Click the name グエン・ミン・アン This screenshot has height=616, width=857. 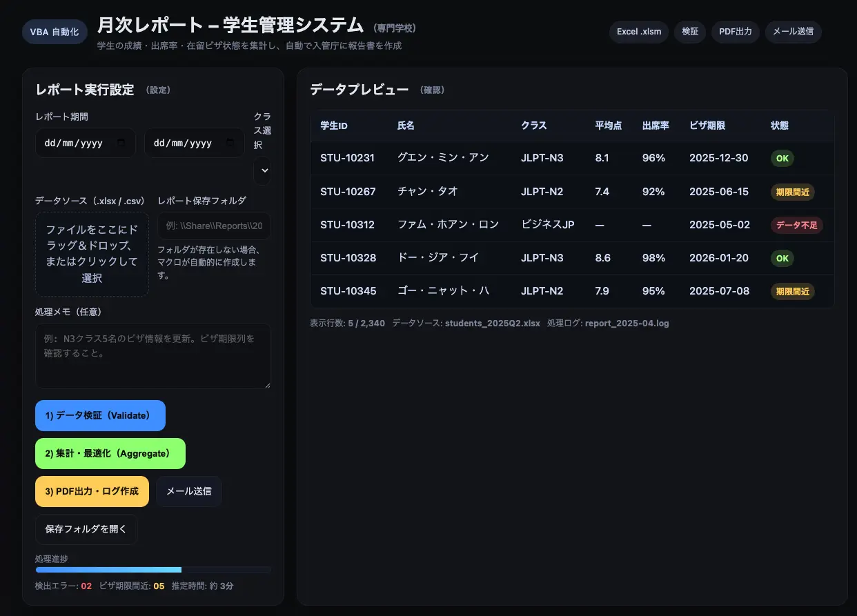click(x=443, y=158)
